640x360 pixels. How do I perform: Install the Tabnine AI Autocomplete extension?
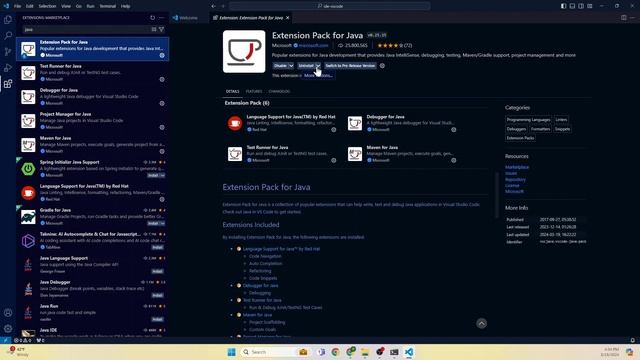click(158, 247)
